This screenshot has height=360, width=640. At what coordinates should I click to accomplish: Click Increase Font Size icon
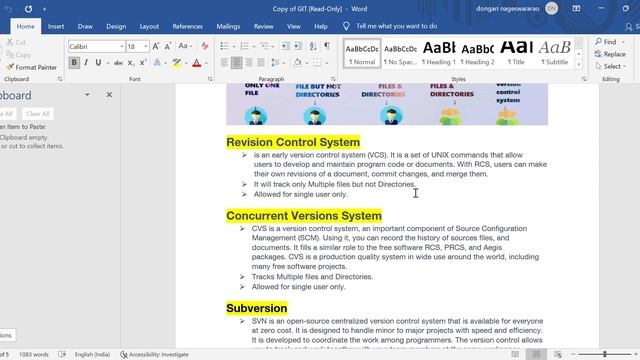click(x=156, y=47)
